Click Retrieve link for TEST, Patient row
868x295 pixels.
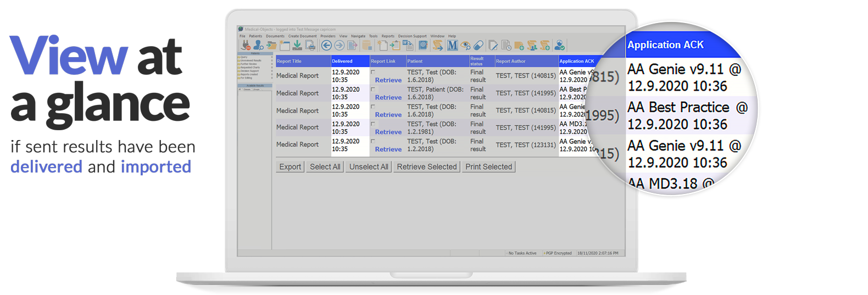pyautogui.click(x=388, y=97)
